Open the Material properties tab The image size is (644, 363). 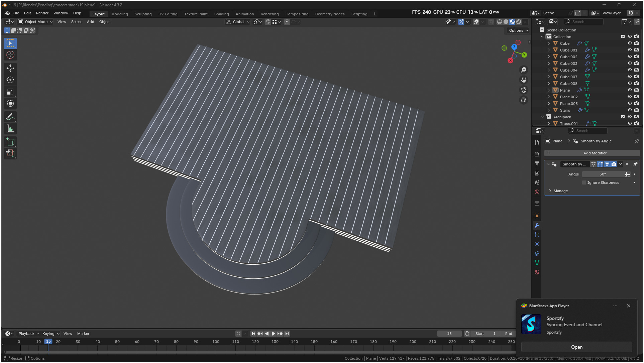[x=537, y=272]
